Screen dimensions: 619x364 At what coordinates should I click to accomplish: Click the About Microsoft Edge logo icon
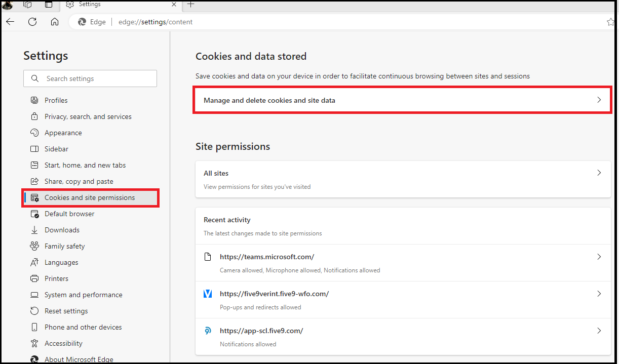34,359
